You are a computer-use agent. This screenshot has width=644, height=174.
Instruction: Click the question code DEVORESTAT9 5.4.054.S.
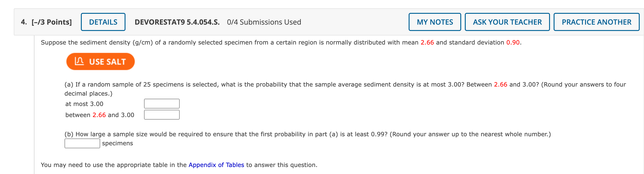(177, 22)
